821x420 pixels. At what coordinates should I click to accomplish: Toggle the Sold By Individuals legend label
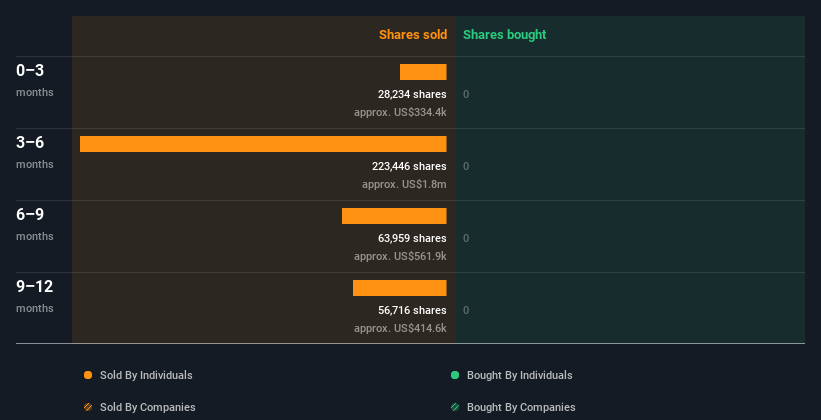[x=146, y=375]
